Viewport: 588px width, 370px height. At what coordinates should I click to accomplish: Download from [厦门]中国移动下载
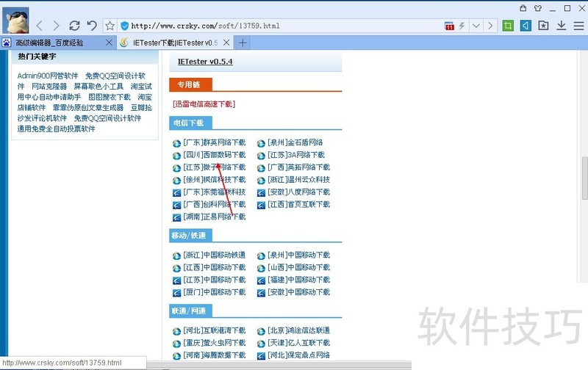(x=214, y=292)
